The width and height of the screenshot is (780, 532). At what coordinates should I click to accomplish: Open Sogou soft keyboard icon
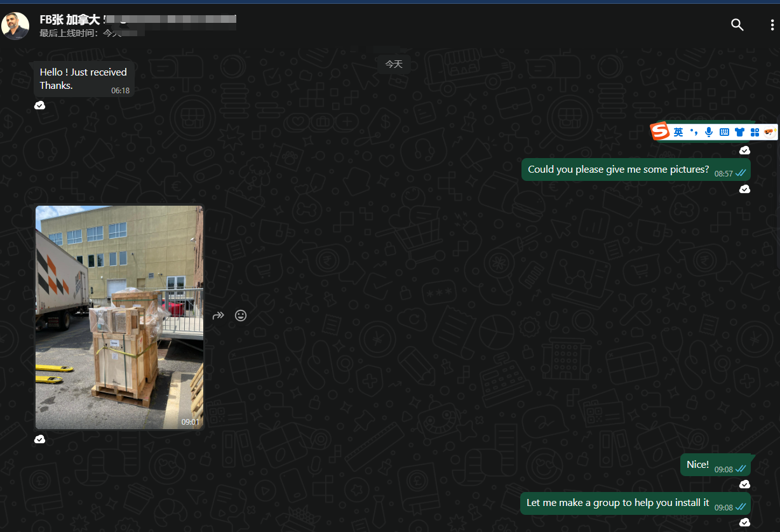coord(724,132)
